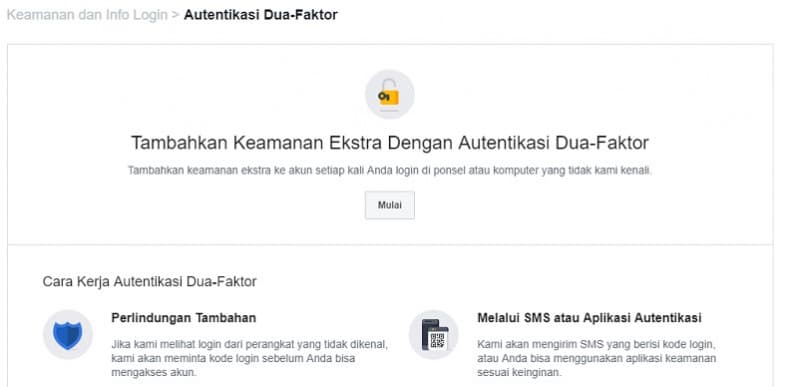786x387 pixels.
Task: Click the blue shield icon
Action: pyautogui.click(x=68, y=334)
